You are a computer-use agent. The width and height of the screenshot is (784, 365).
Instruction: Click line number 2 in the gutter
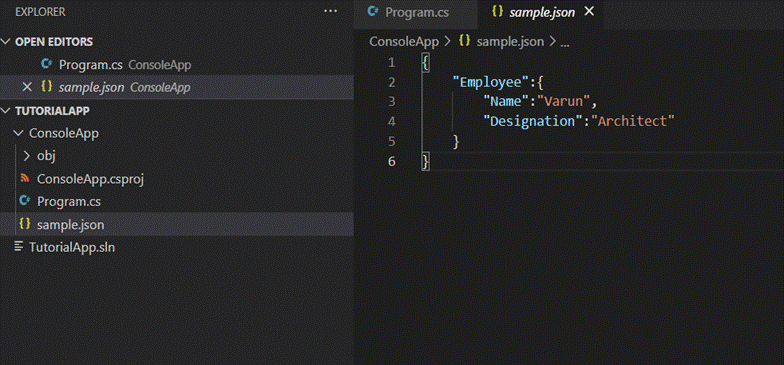click(x=391, y=82)
